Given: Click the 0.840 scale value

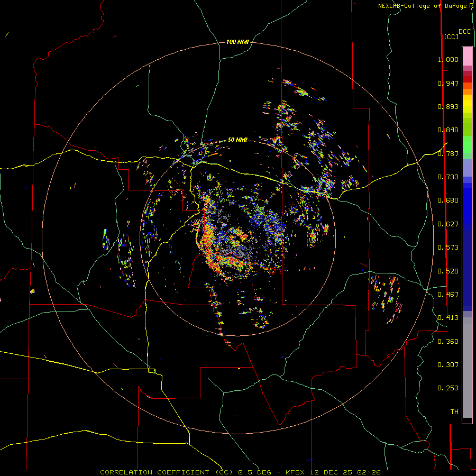Looking at the screenshot, I should coord(448,130).
